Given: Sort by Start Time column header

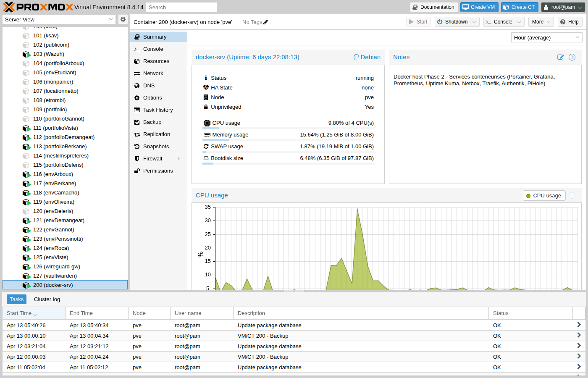Looking at the screenshot, I should [34, 313].
